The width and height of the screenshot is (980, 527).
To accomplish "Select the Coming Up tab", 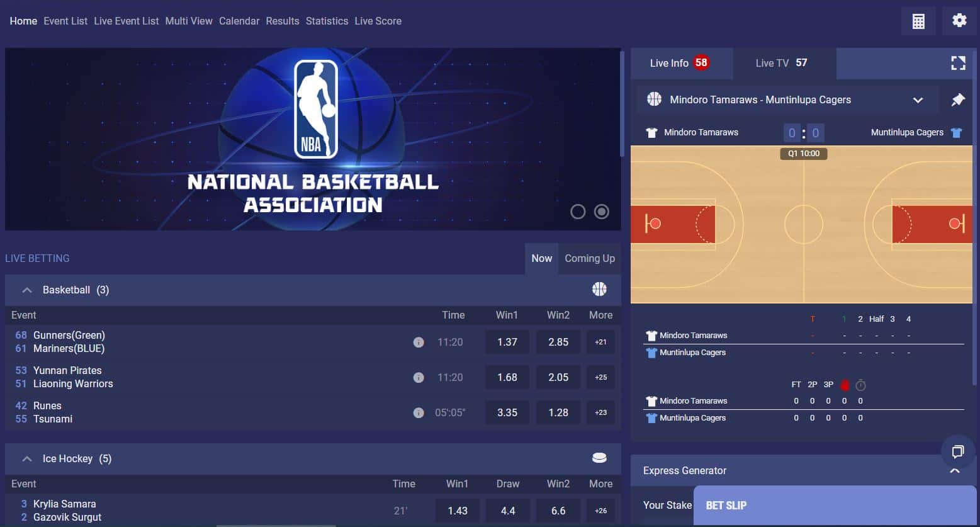I will (x=590, y=258).
